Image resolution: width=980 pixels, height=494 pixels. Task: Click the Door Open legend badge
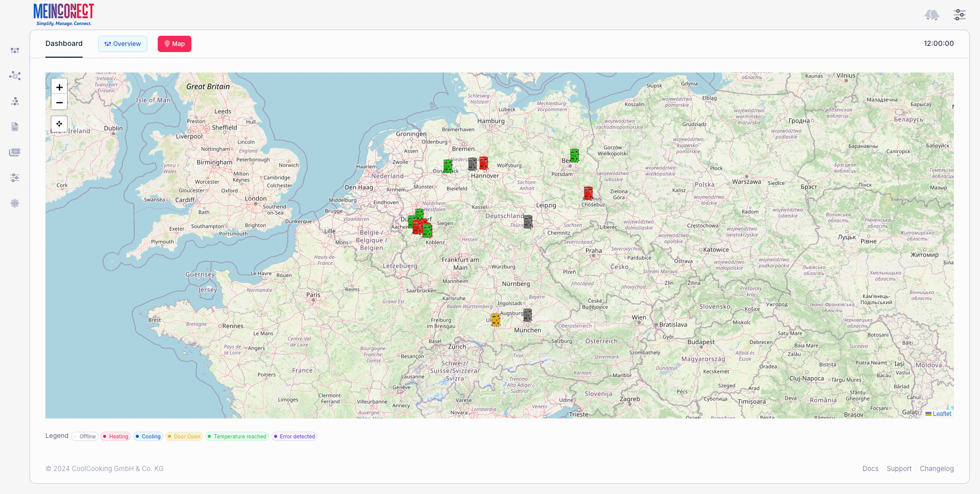tap(184, 436)
